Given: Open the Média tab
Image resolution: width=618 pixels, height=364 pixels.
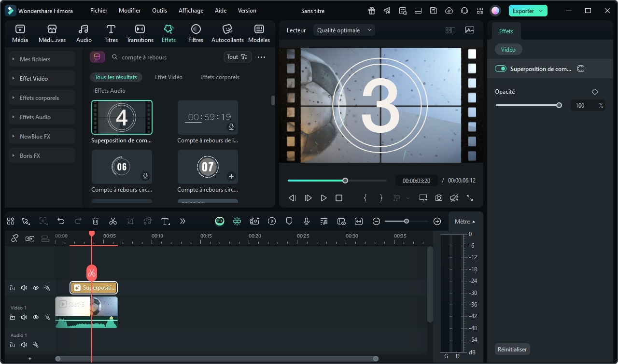Looking at the screenshot, I should [x=20, y=34].
